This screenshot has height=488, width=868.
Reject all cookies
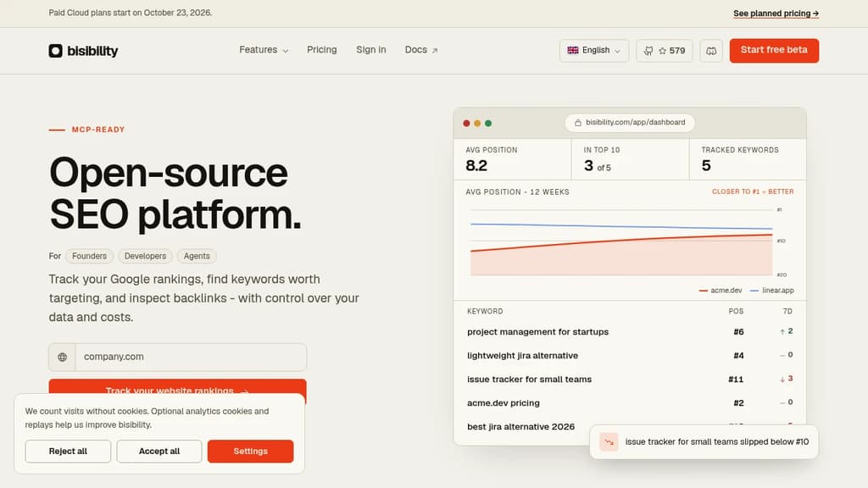coord(68,451)
